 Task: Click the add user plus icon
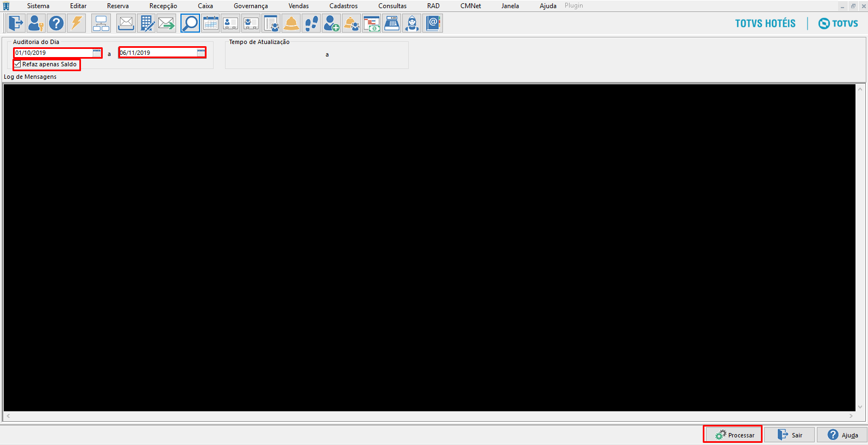coord(332,23)
